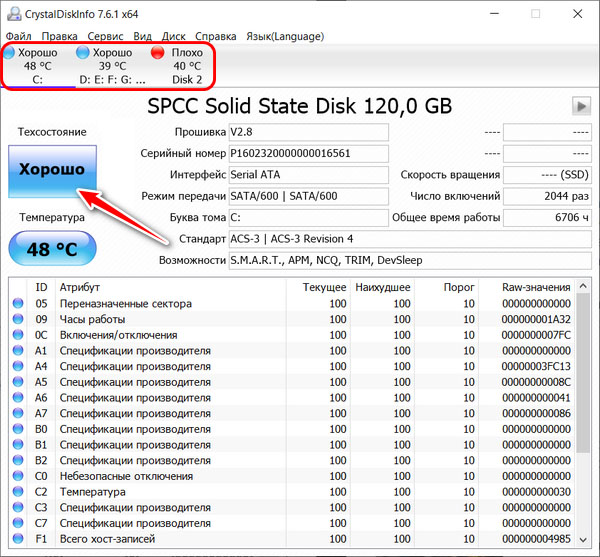Close the CrystalDiskInfo window

577,14
